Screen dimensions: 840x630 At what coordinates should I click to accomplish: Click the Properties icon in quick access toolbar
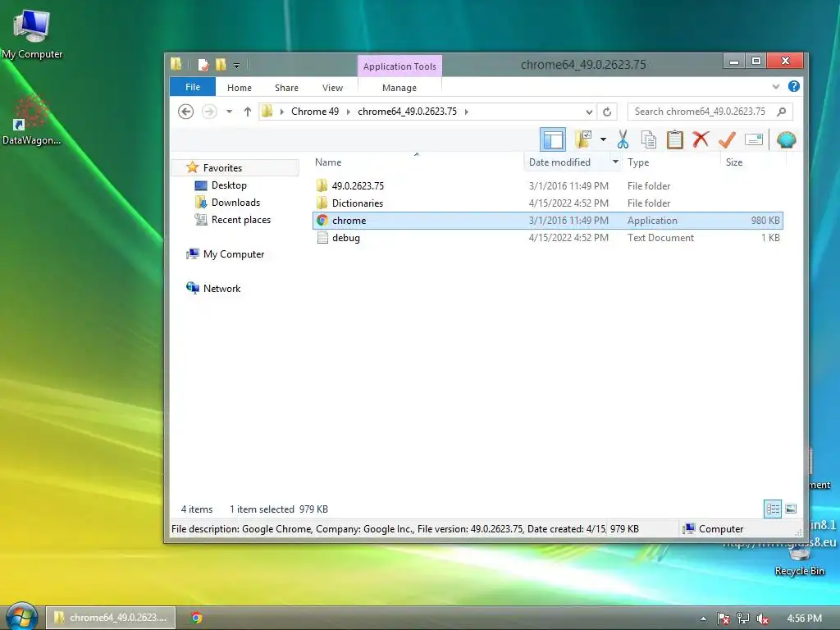tap(203, 65)
